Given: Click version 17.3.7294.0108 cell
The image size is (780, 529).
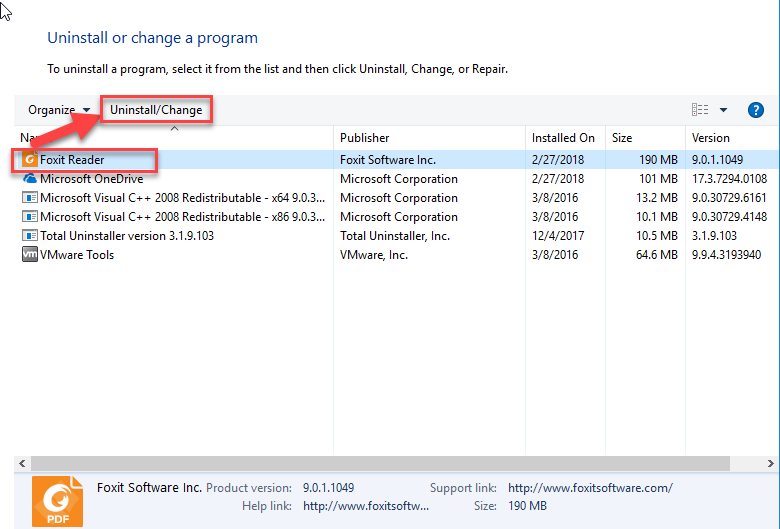Looking at the screenshot, I should pyautogui.click(x=729, y=179).
